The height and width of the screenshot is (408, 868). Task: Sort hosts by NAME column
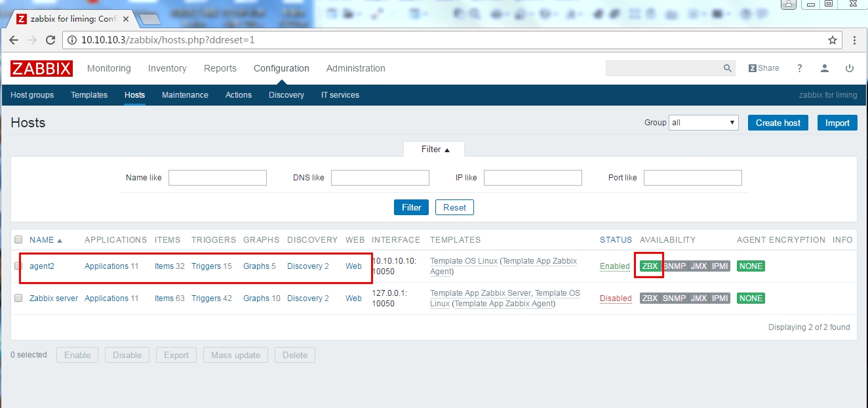(46, 240)
